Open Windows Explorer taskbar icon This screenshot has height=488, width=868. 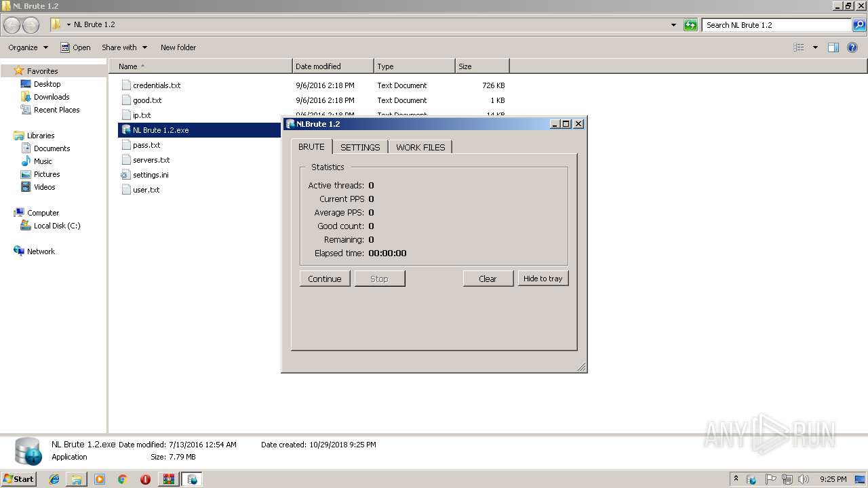(77, 479)
